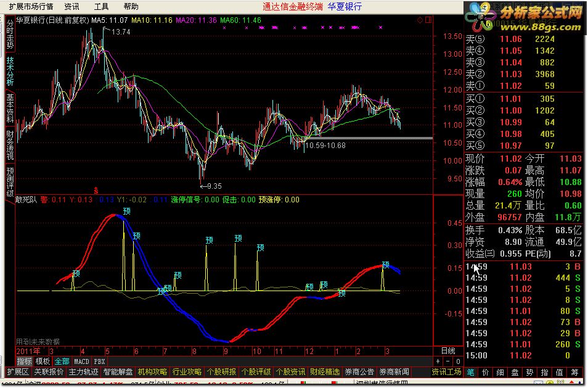
Task: Open 个股研报 in the bottom bar
Action: click(x=221, y=372)
